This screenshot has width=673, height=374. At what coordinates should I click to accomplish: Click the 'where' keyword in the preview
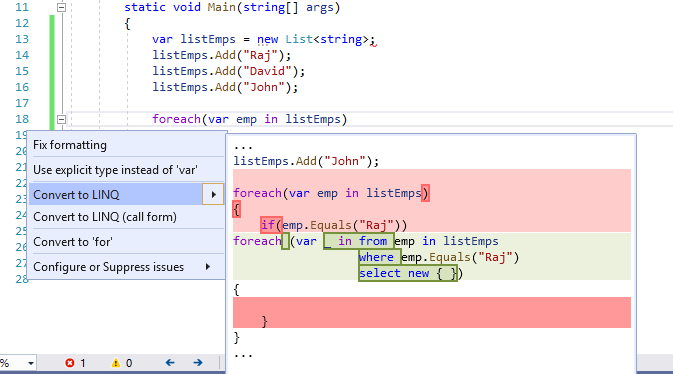[x=376, y=257]
